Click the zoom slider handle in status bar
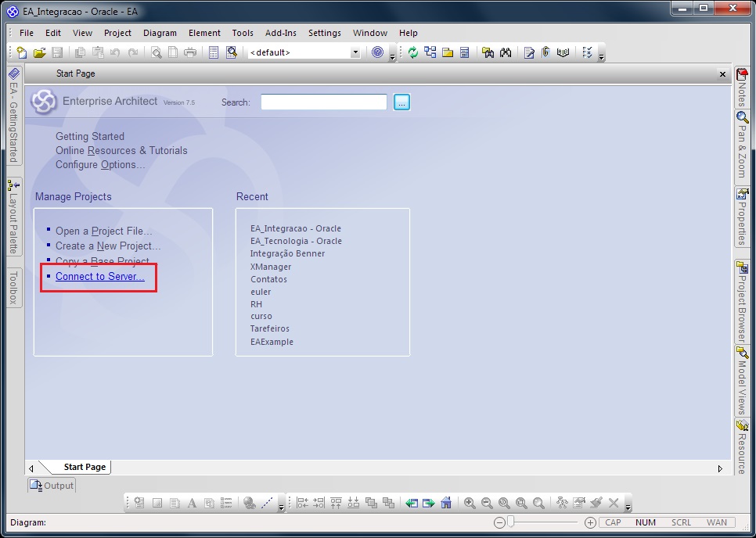Viewport: 756px width, 538px height. (511, 522)
